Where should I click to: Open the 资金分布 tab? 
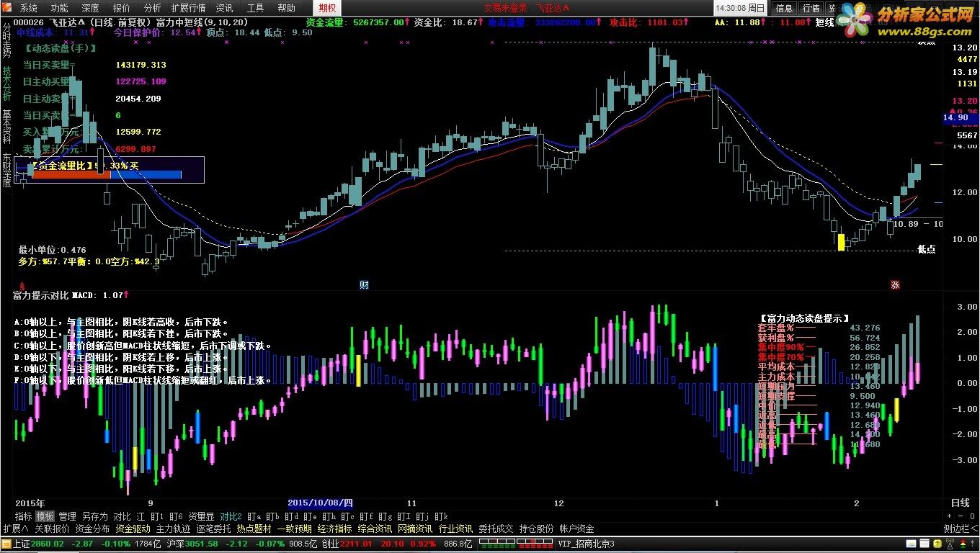92,529
